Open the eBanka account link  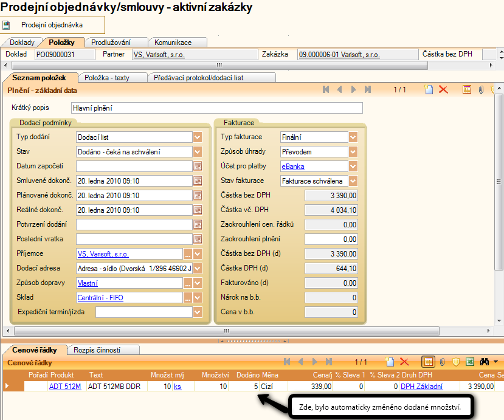(292, 167)
